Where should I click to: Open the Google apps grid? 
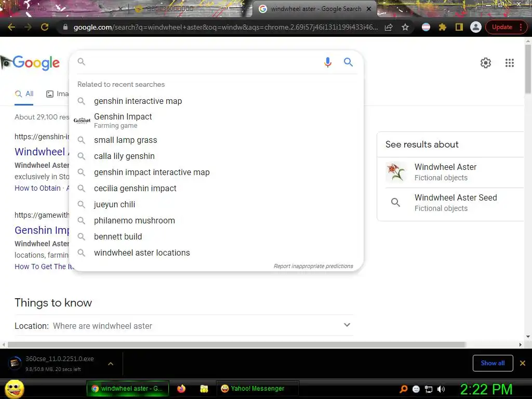(509, 63)
